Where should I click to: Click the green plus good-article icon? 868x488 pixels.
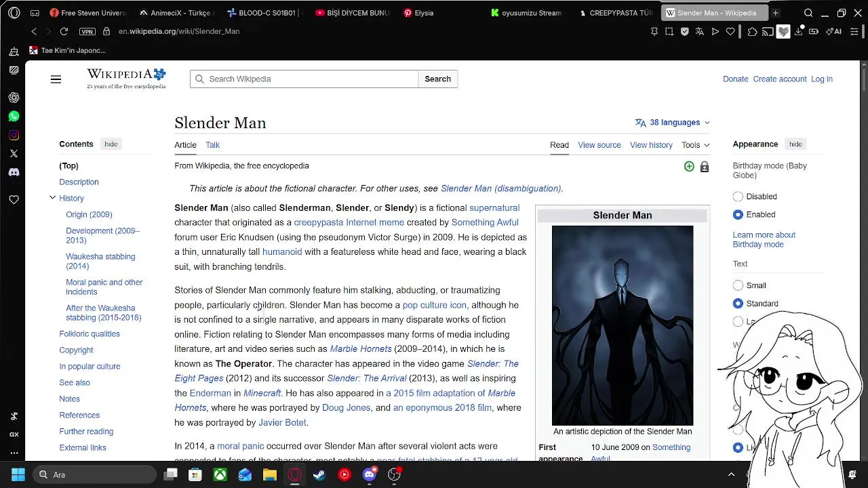[x=689, y=167]
